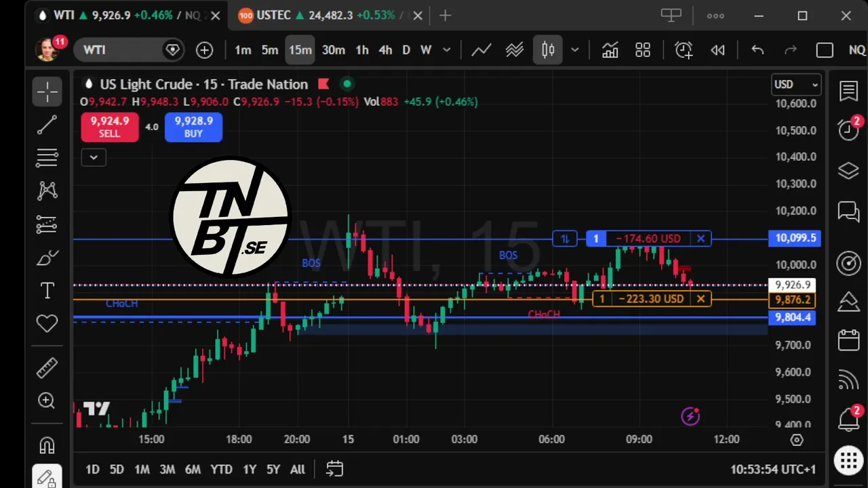
Task: Click the 9,924.9 SELL button
Action: [x=110, y=127]
